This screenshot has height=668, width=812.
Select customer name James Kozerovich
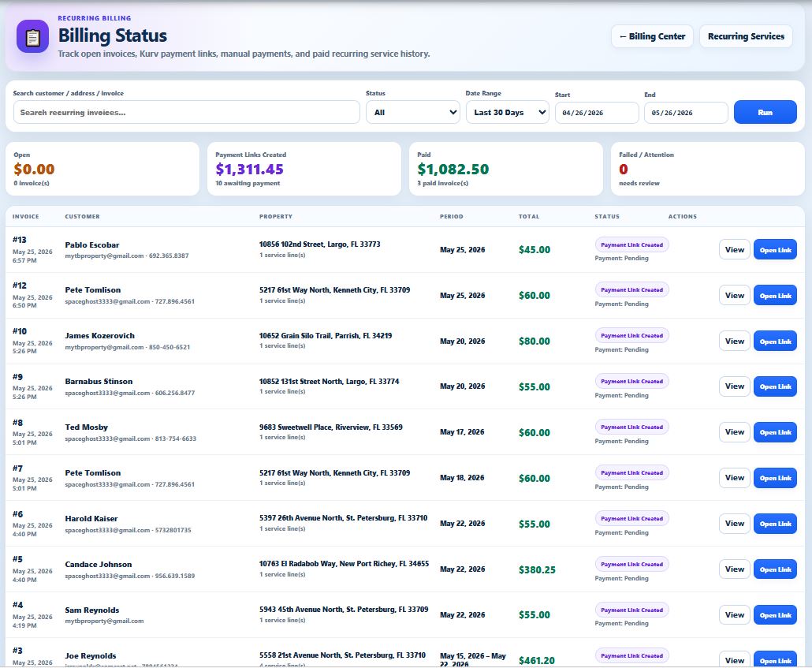point(99,336)
